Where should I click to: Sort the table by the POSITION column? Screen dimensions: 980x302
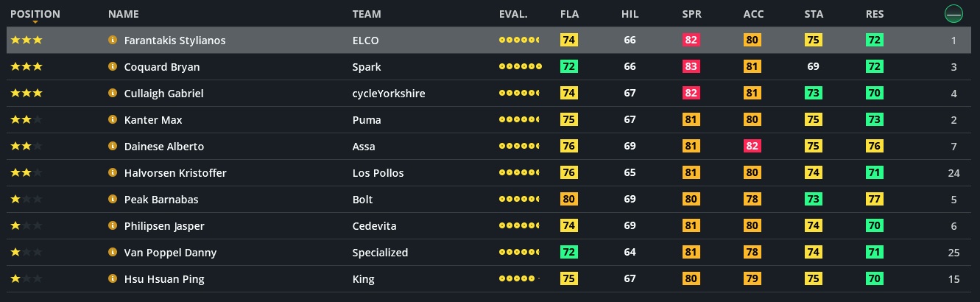point(35,14)
